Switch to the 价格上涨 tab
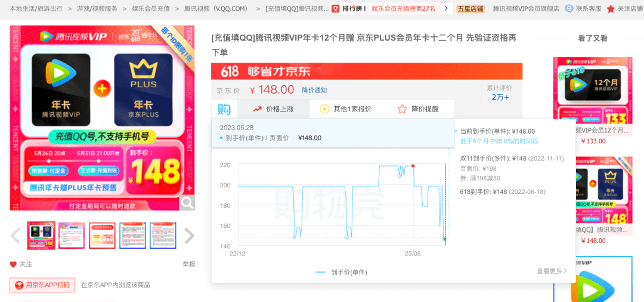 point(274,109)
